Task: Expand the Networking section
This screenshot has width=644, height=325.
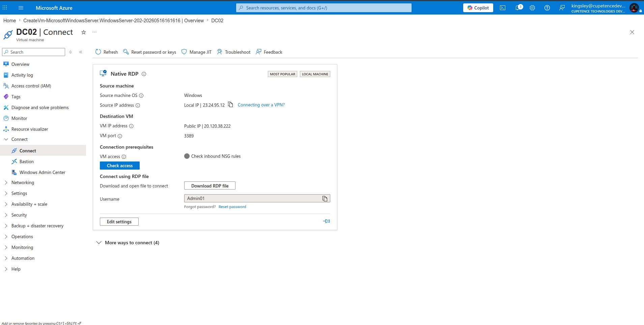Action: coord(6,182)
